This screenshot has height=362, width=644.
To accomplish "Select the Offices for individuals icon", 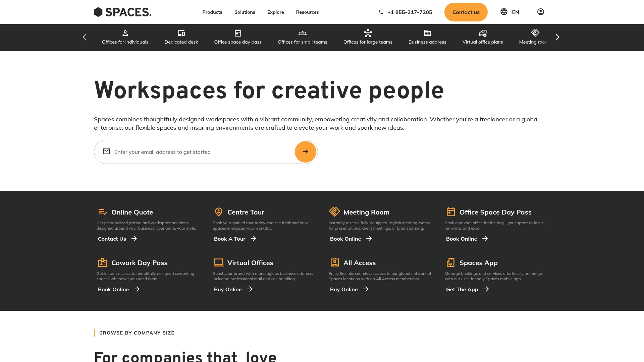I will tap(125, 33).
